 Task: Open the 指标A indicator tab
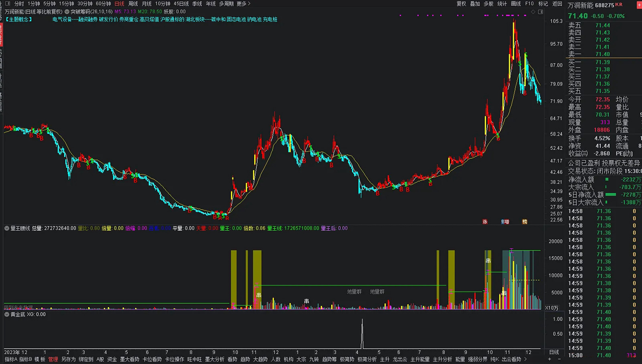(x=11, y=360)
